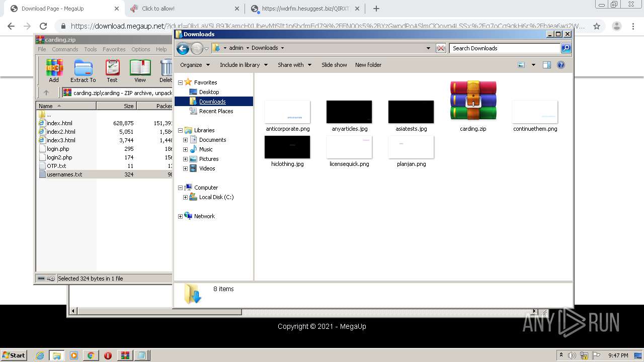The image size is (644, 362).
Task: Click the Delete icon in WinRAR toolbar
Action: (166, 70)
